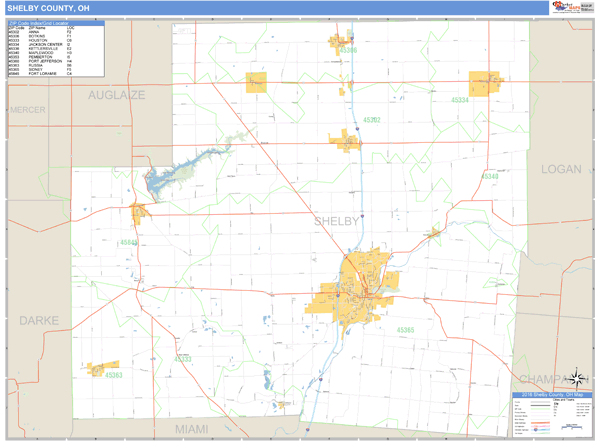This screenshot has width=600, height=441.
Task: Select the ZIP Code Index/Grid Locator header
Action: click(x=55, y=22)
